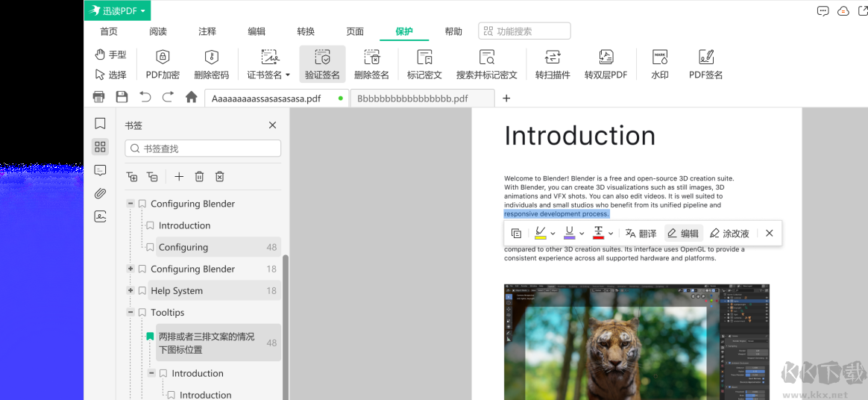
Task: Switch to the 注释 ribbon tab
Action: point(207,31)
